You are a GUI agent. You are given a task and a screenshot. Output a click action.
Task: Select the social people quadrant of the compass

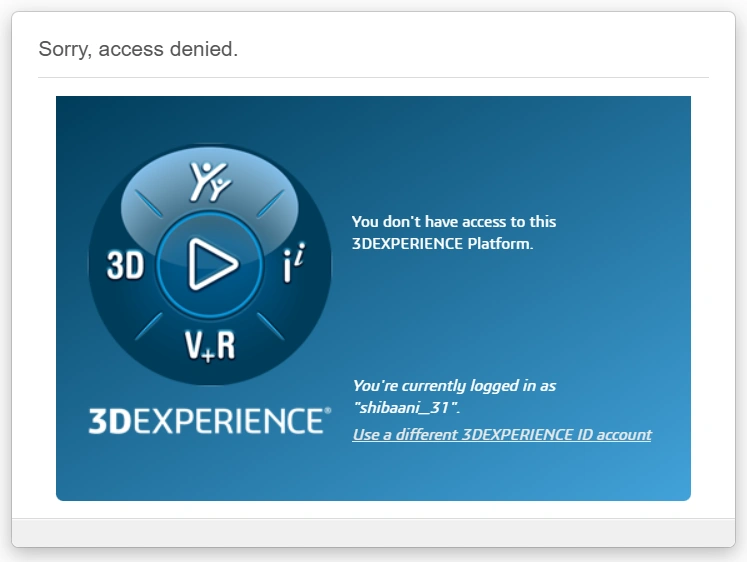pyautogui.click(x=210, y=182)
